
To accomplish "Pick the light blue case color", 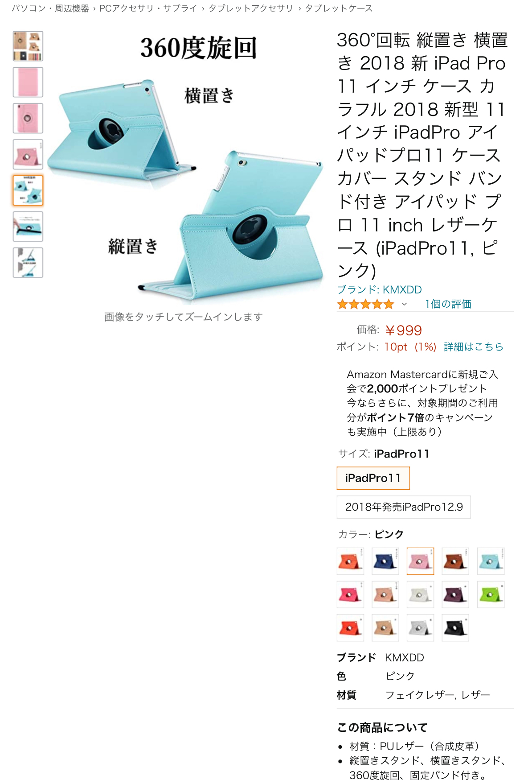I will coord(491,561).
